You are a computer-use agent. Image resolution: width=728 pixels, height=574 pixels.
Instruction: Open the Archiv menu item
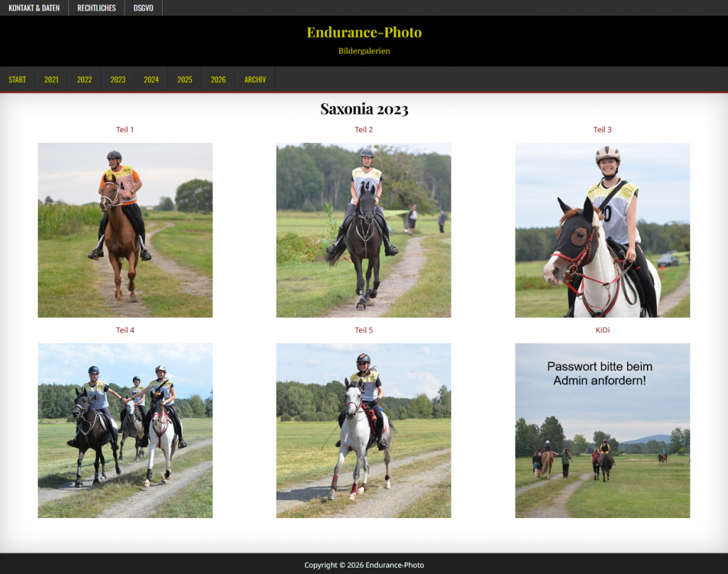(255, 80)
